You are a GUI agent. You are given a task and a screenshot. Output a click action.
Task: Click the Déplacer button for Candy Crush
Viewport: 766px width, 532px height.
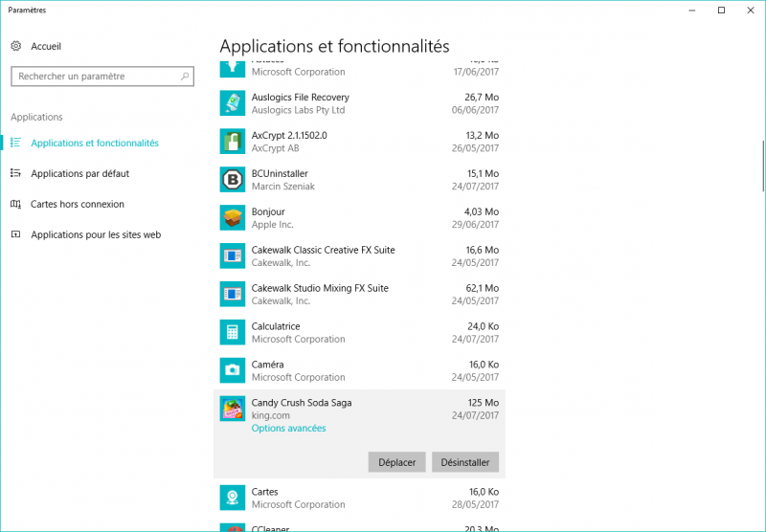coord(396,462)
